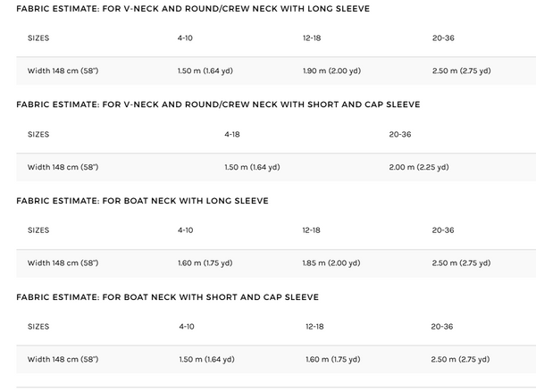Select the boat neck long sleeve heading
The image size is (536, 392).
coord(142,201)
